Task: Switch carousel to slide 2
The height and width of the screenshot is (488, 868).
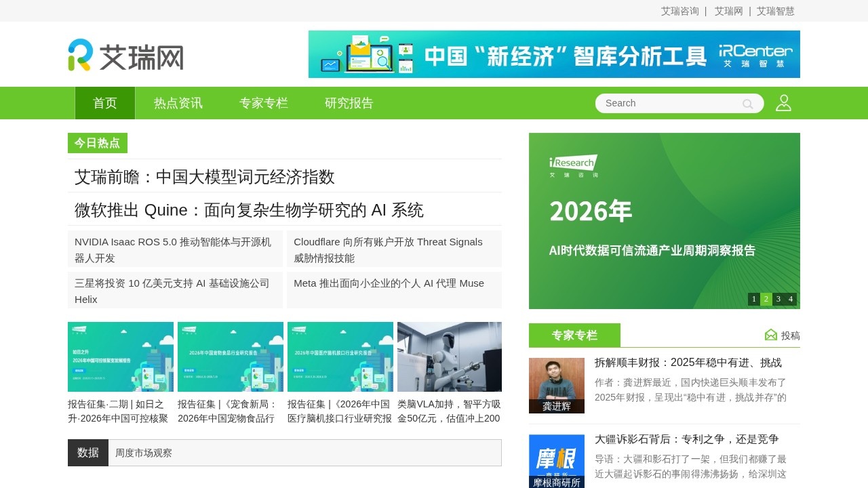Action: pyautogui.click(x=766, y=299)
